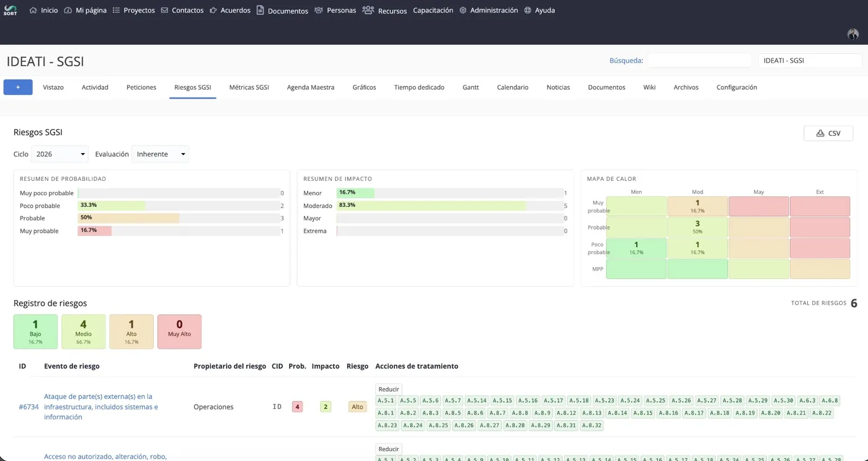Go to the Agenda Maestra tab

click(311, 87)
